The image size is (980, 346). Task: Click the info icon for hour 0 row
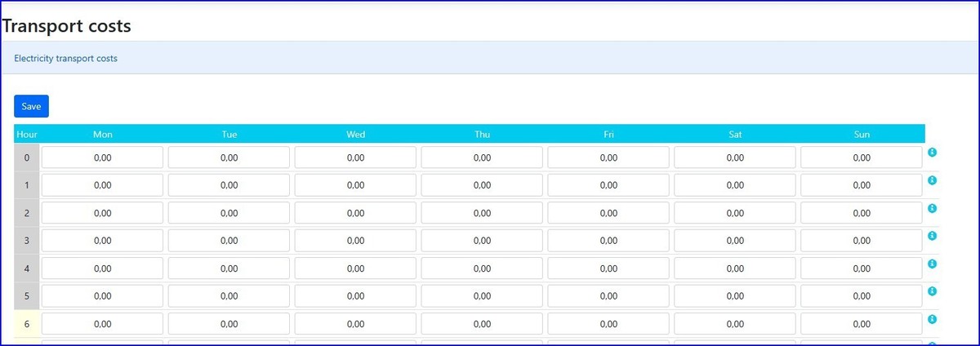point(932,153)
